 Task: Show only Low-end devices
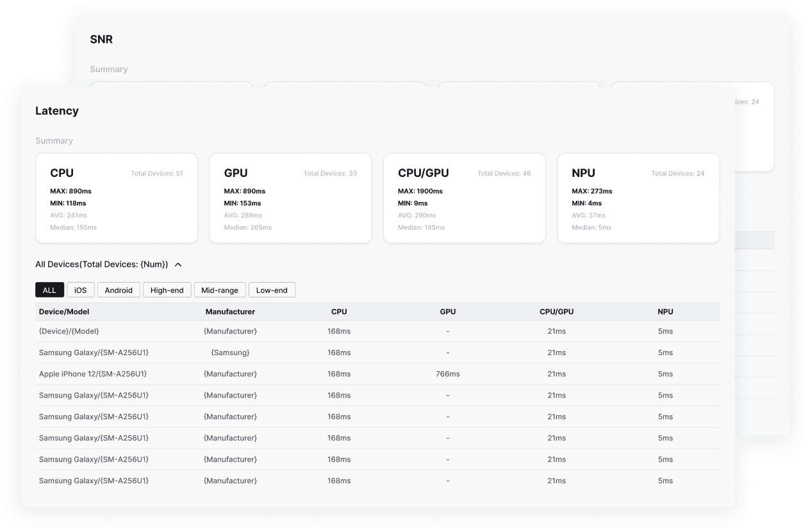(272, 290)
